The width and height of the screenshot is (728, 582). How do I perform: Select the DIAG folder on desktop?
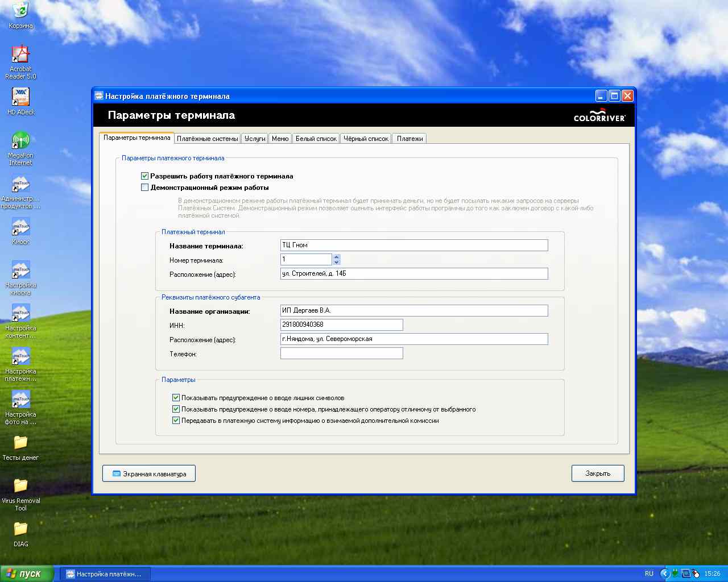[20, 529]
